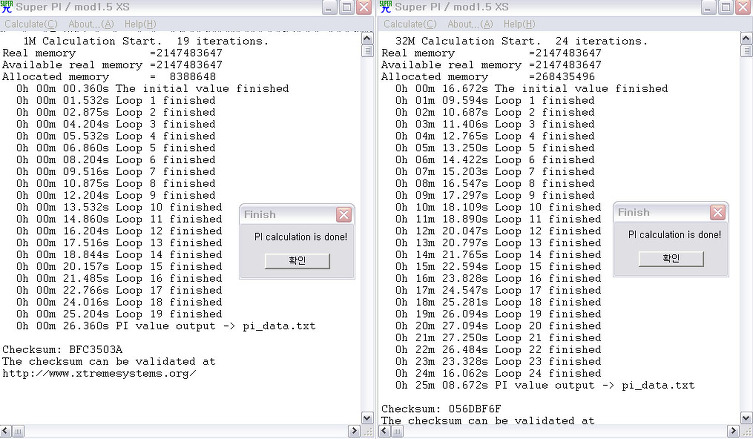753x439 pixels.
Task: Click right-arrow of right window horizontal scrollbar
Action: [734, 431]
